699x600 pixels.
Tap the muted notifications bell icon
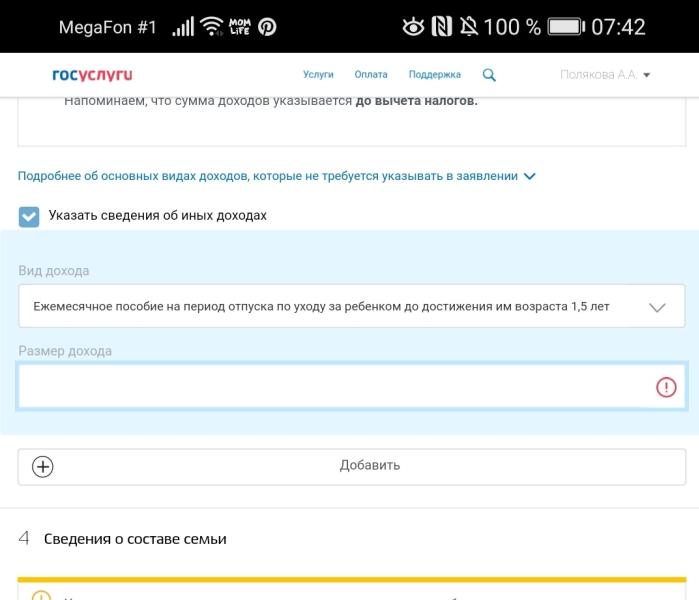(468, 27)
